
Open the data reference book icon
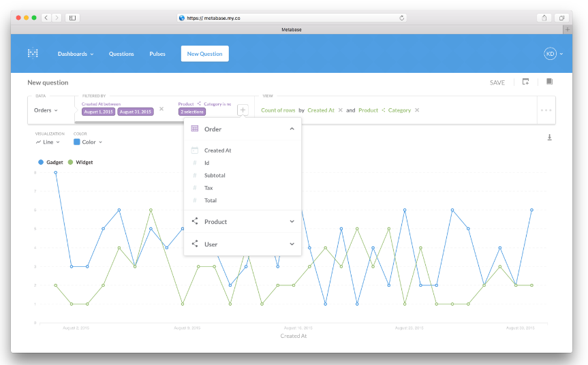[x=549, y=82]
